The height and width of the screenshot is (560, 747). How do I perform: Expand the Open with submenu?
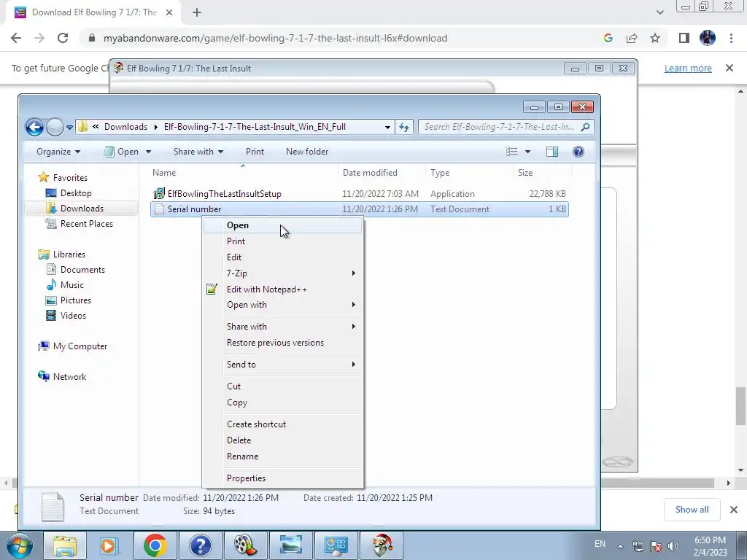[x=282, y=305]
